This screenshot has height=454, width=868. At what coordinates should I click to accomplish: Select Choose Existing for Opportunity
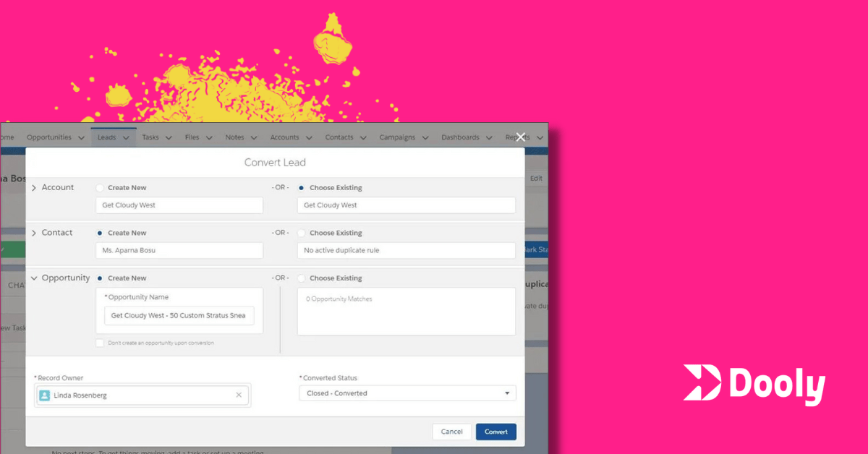pyautogui.click(x=302, y=278)
